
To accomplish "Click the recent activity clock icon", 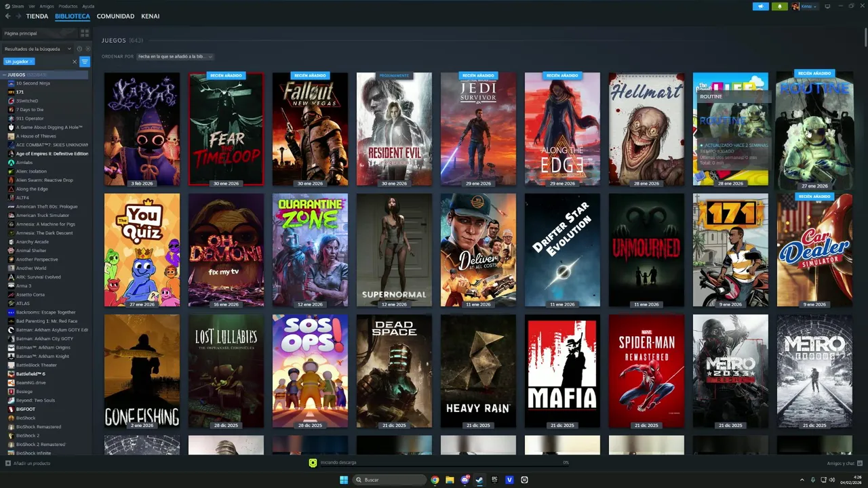I will (79, 49).
